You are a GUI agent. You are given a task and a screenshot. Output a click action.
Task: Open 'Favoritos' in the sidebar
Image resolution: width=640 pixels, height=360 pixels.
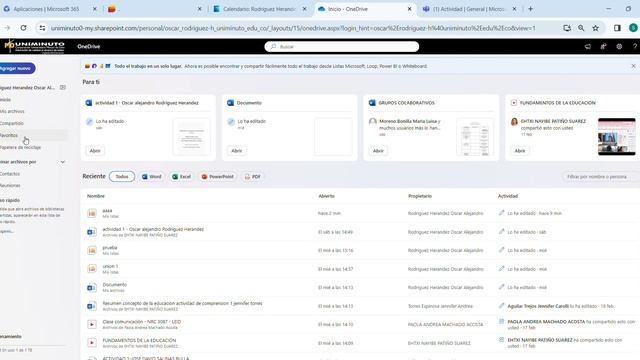9,135
